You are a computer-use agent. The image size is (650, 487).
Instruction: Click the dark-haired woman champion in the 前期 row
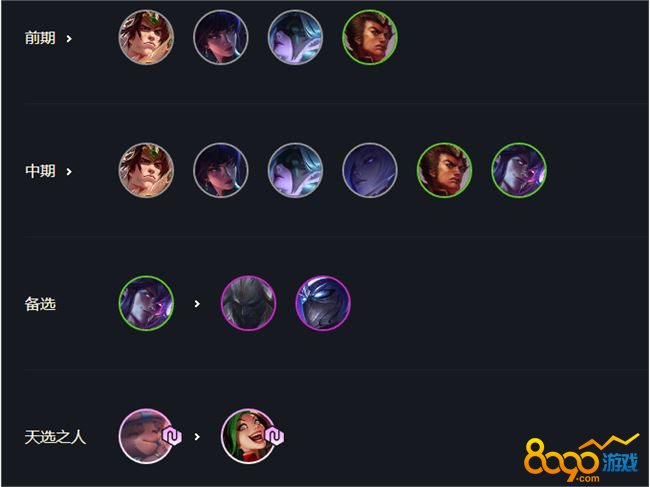pyautogui.click(x=221, y=37)
